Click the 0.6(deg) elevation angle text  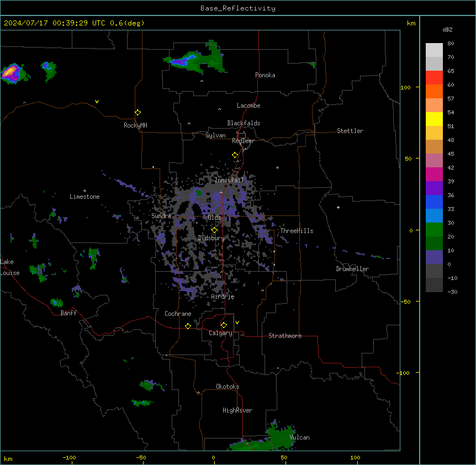pos(127,23)
